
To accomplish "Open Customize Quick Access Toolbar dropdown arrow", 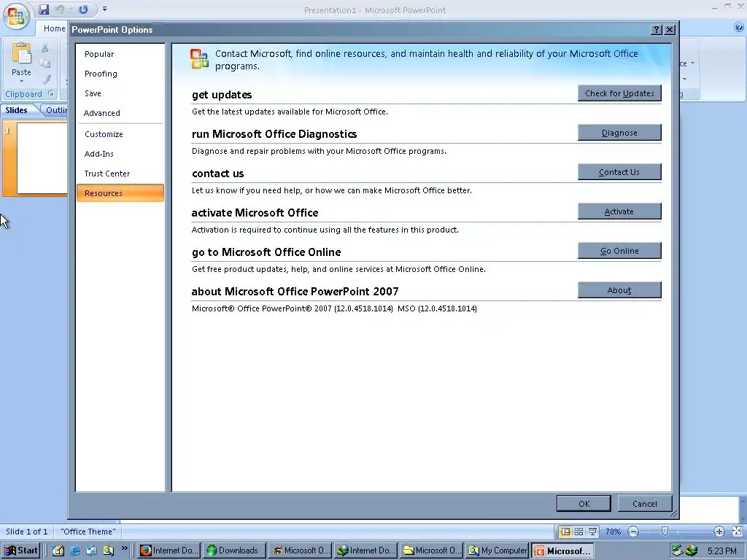I will (x=105, y=9).
